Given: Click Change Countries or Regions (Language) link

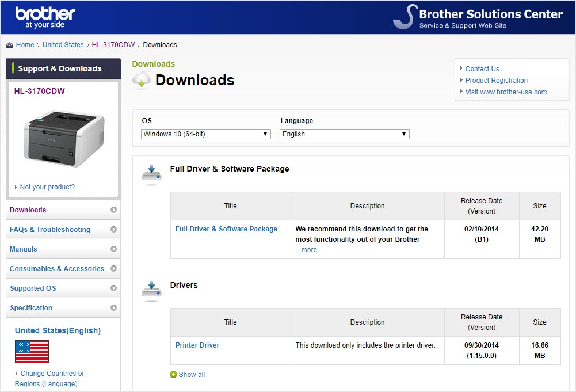Looking at the screenshot, I should point(49,378).
